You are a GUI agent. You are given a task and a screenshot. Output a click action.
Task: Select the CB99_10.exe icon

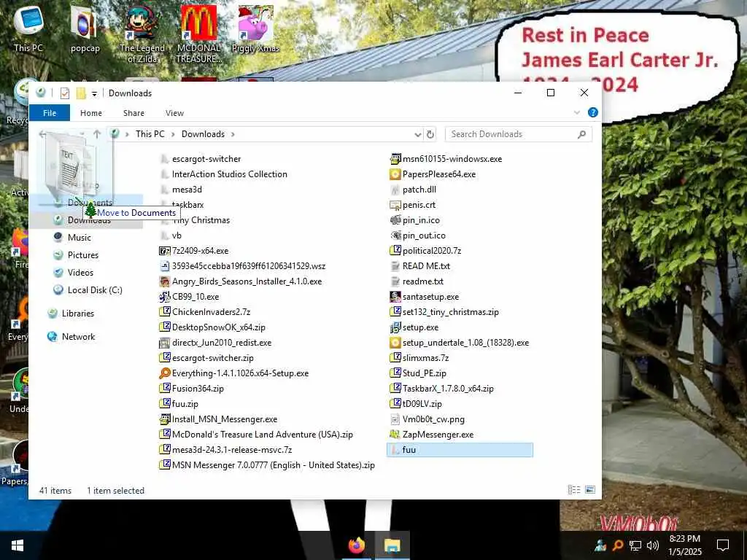coord(164,297)
